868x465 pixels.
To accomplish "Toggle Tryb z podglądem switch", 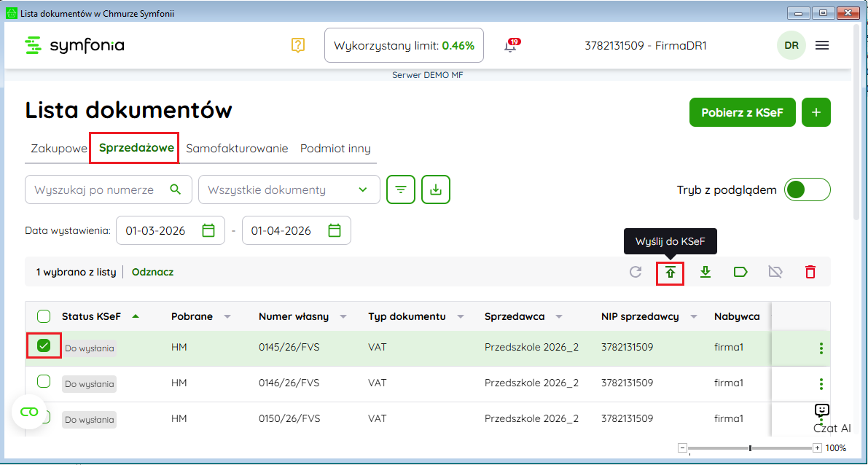I will [x=807, y=189].
